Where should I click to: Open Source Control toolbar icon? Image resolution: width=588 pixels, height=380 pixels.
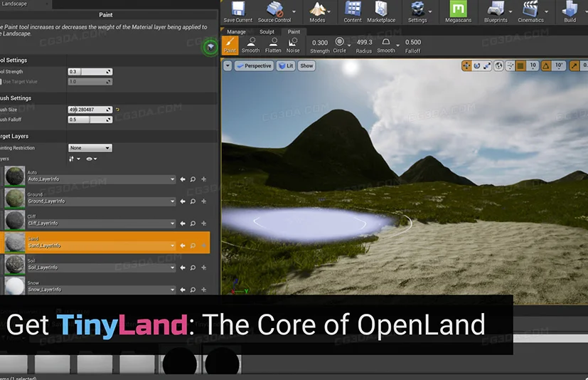pyautogui.click(x=274, y=11)
